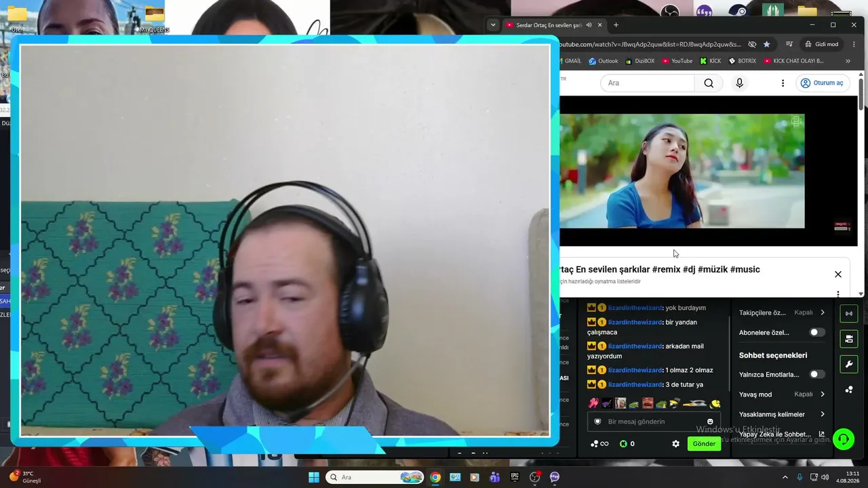
Task: Open the Kick camera panel icon
Action: point(848,339)
